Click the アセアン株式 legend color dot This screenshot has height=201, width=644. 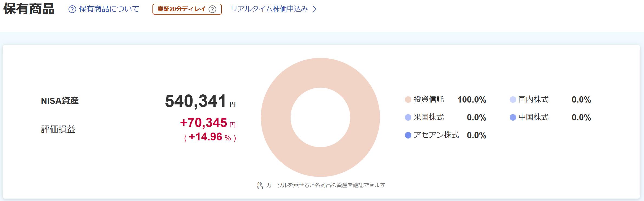coord(408,135)
